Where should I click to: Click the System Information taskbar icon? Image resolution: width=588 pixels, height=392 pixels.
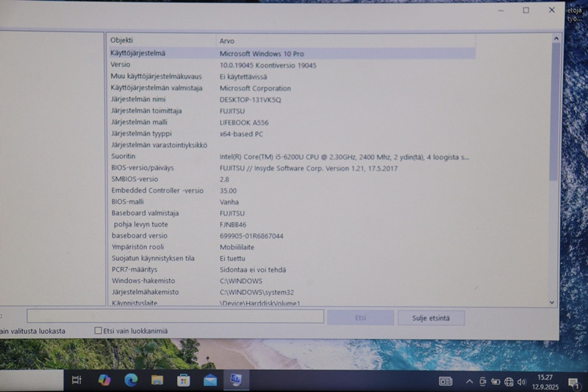coord(236,380)
